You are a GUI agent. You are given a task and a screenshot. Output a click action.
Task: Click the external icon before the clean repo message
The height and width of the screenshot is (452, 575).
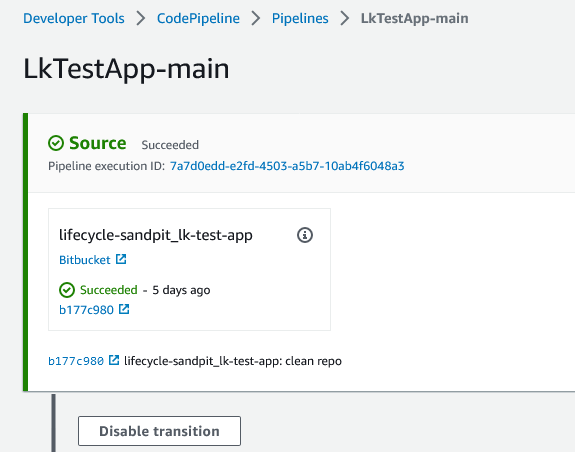tap(114, 360)
